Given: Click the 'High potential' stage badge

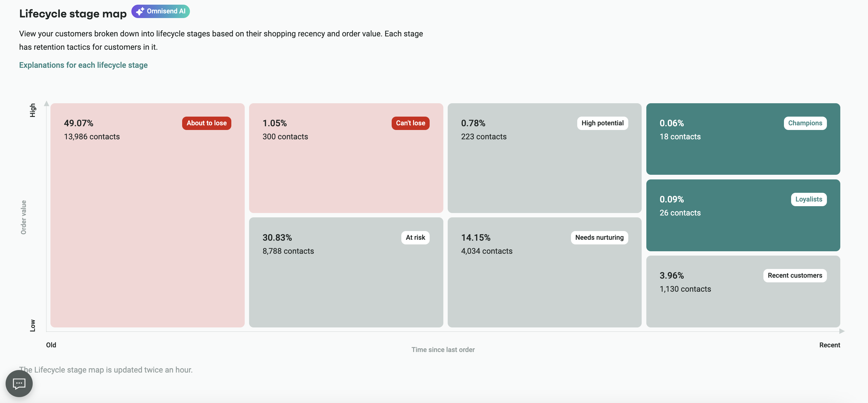Looking at the screenshot, I should pos(602,123).
